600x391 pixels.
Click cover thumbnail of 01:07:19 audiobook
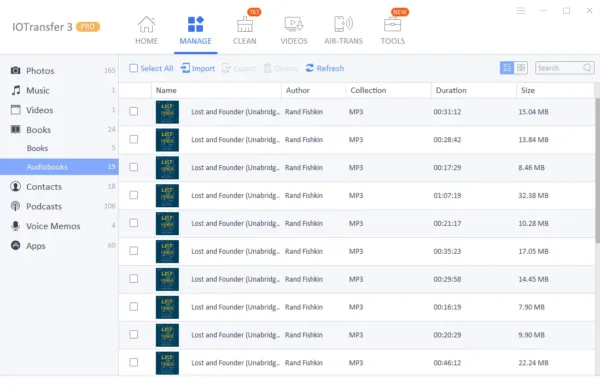click(167, 196)
